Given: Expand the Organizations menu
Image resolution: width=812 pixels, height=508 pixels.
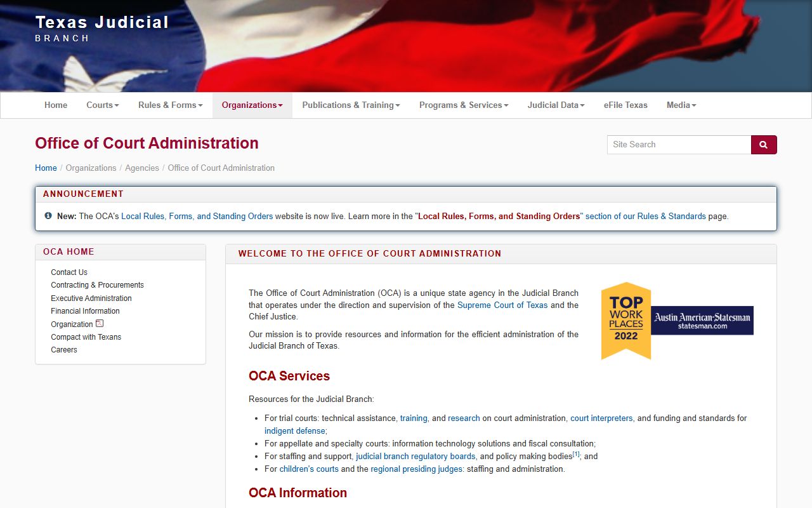Looking at the screenshot, I should (252, 105).
